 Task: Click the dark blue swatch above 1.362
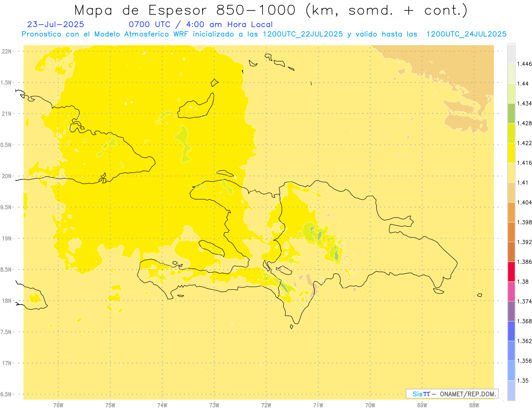(511, 331)
